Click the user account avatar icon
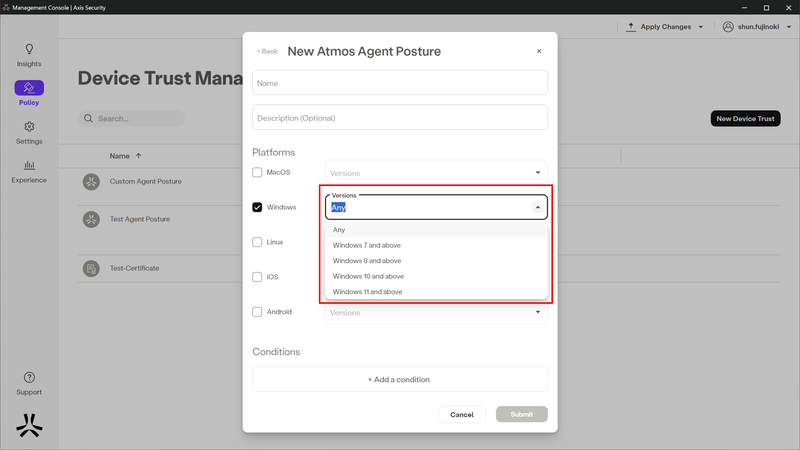The height and width of the screenshot is (450, 800). pyautogui.click(x=728, y=27)
